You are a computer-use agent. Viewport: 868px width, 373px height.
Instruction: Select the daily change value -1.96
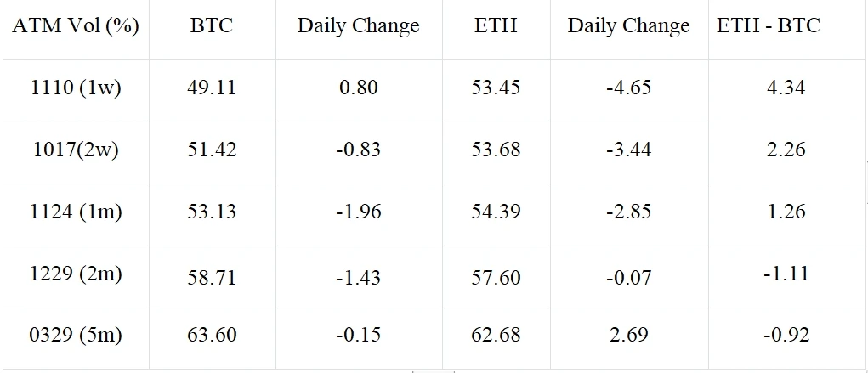(358, 212)
